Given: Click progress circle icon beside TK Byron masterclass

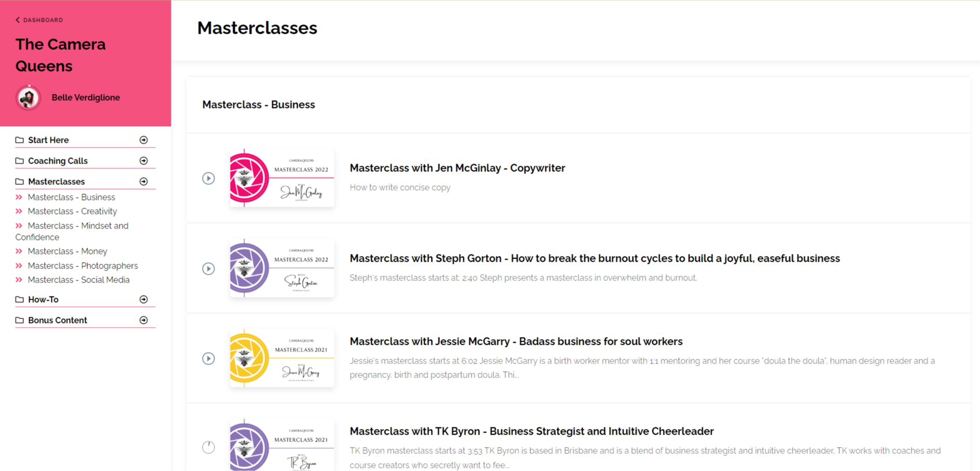Looking at the screenshot, I should click(x=208, y=447).
